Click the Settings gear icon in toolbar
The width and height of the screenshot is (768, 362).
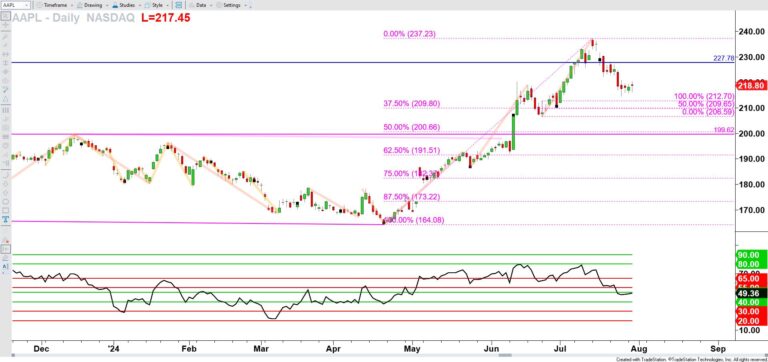coord(219,5)
